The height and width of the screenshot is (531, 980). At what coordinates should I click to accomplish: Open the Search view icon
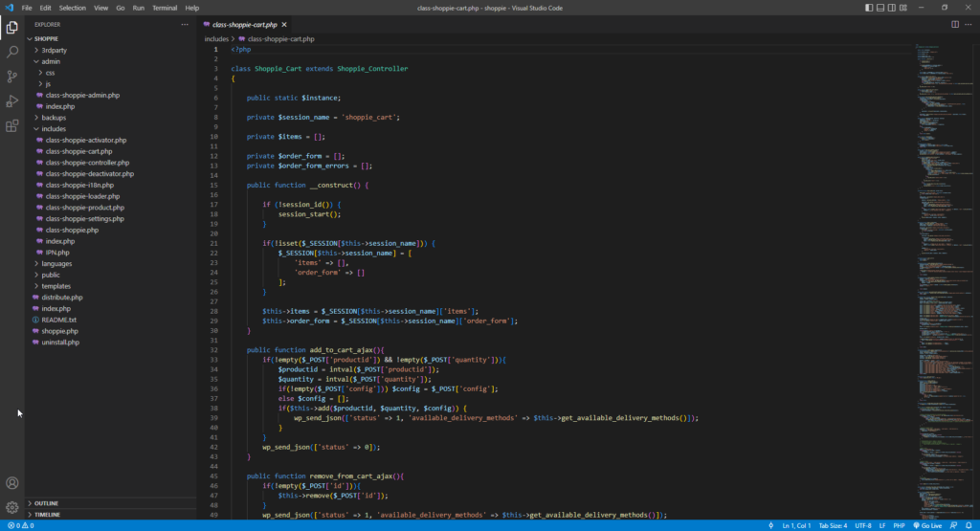coord(11,52)
